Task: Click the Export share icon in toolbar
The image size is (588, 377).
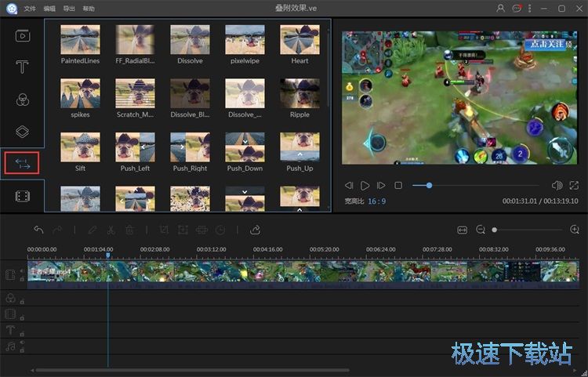Action: pos(256,230)
